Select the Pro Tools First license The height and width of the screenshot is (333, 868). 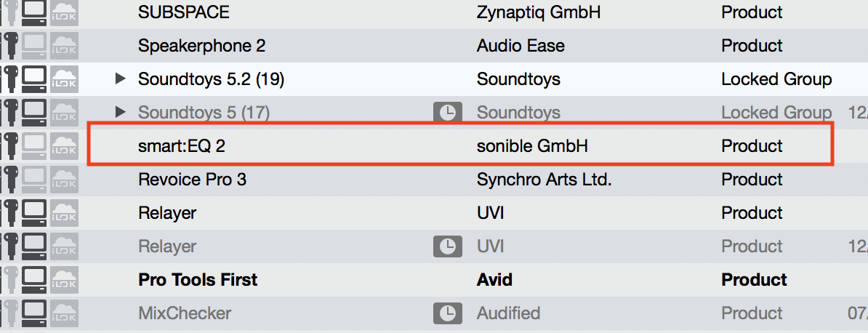coord(198,280)
